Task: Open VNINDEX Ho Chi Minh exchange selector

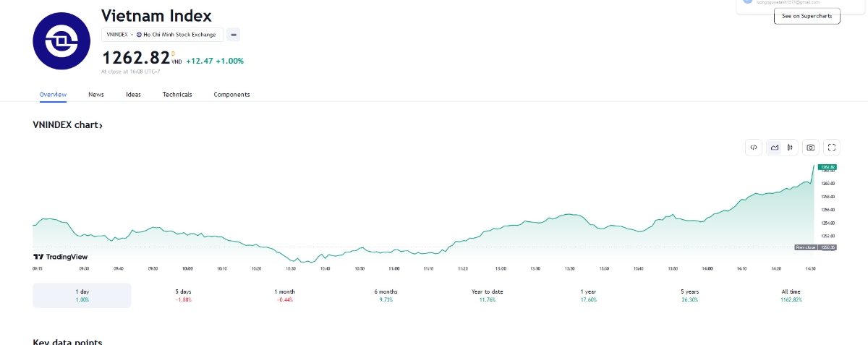Action: (163, 35)
